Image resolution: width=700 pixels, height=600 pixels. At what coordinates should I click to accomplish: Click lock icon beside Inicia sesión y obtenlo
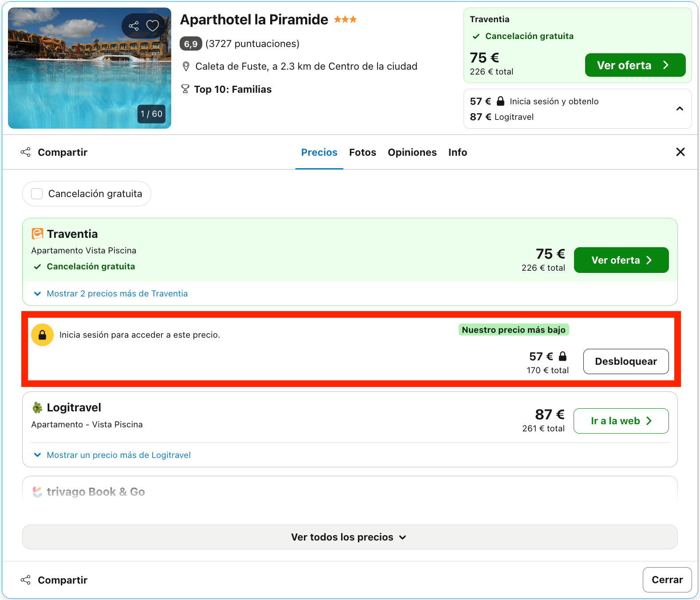(x=500, y=101)
